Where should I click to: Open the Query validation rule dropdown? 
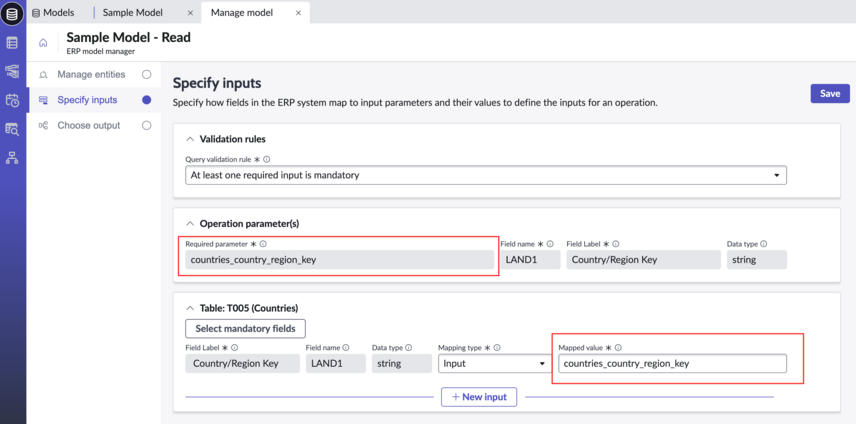[486, 175]
